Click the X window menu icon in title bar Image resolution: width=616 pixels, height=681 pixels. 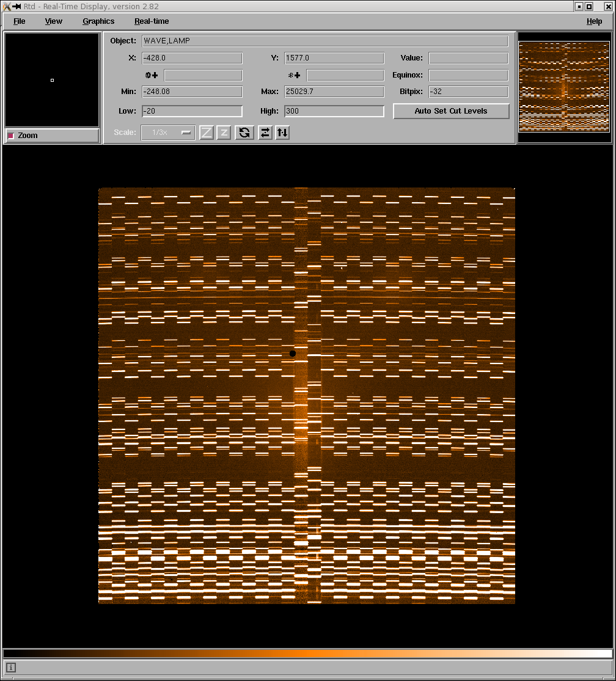pos(7,6)
